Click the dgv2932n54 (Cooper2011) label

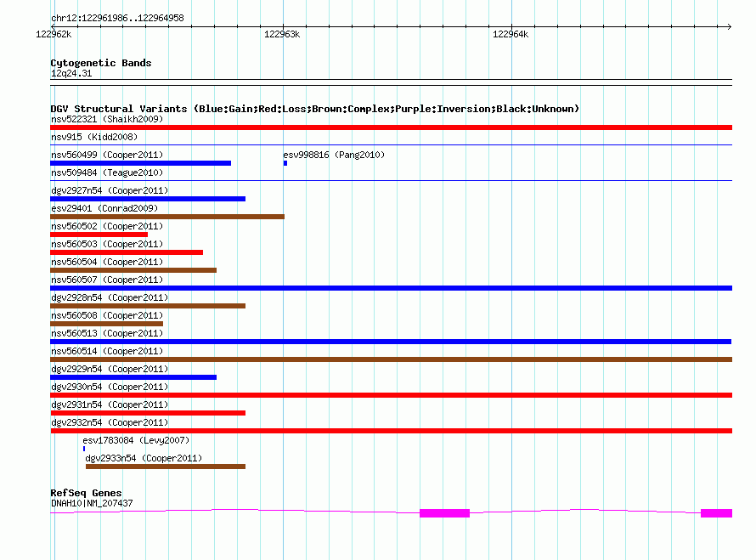point(110,422)
